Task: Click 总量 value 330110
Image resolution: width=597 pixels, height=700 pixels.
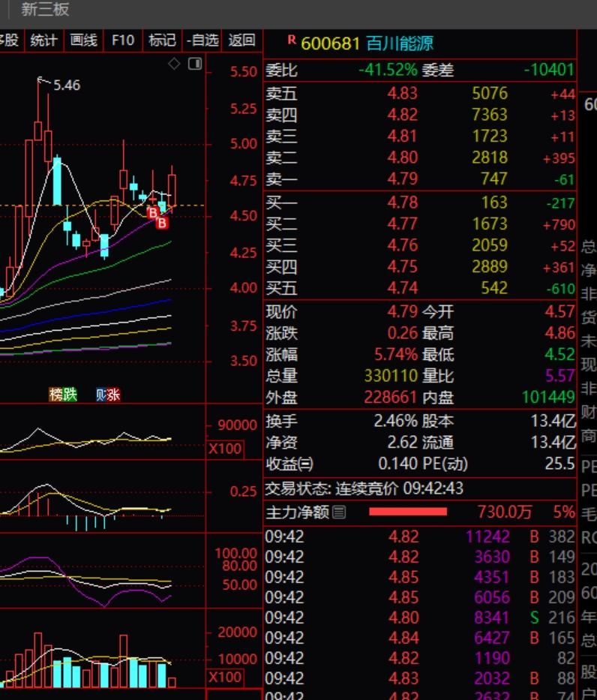Action: 391,376
